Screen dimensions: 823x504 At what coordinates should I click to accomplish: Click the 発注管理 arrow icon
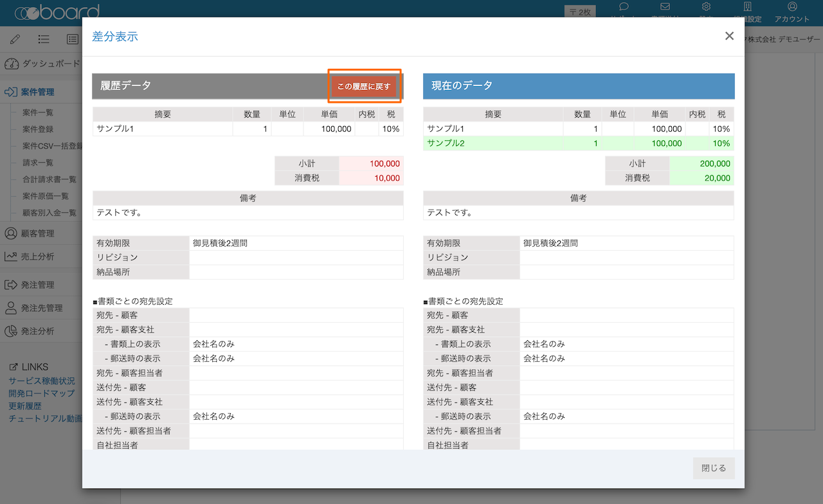pos(11,285)
